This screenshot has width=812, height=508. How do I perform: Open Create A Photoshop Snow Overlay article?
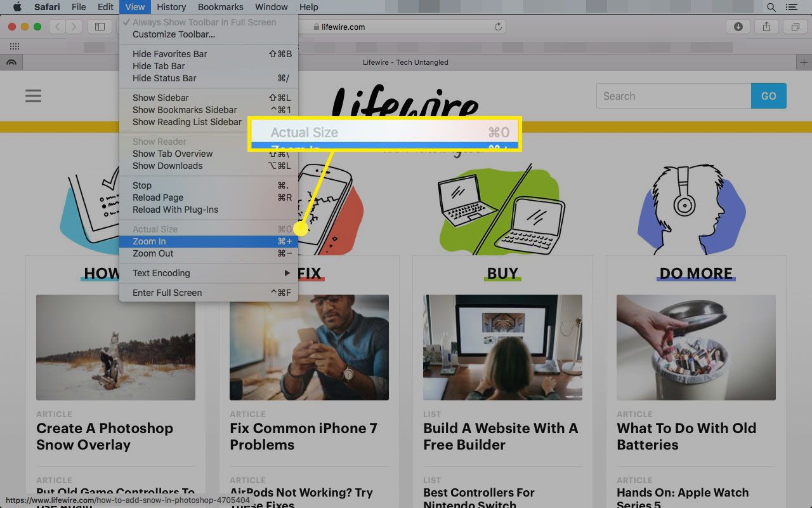coord(105,436)
